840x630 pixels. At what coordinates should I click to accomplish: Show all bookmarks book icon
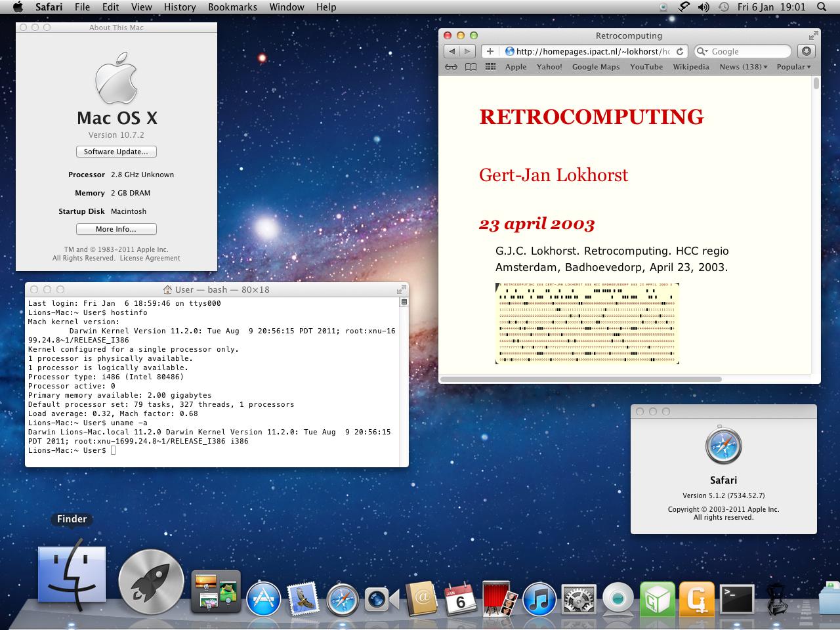[471, 67]
